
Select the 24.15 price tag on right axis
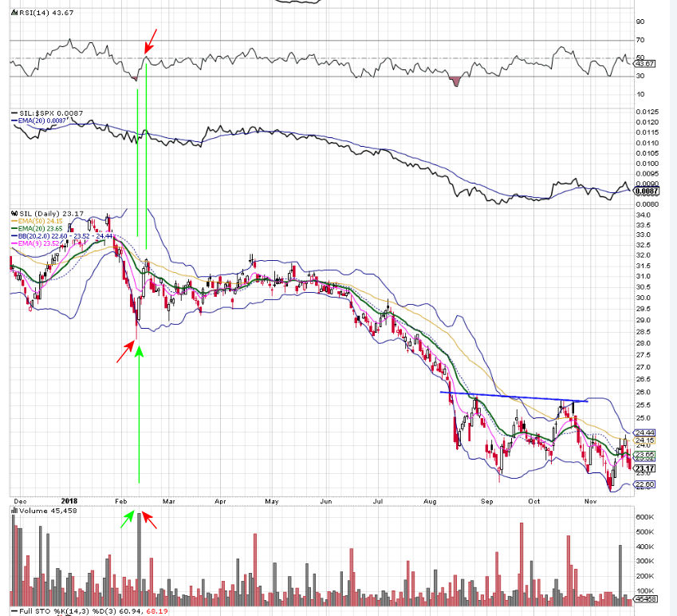(644, 440)
